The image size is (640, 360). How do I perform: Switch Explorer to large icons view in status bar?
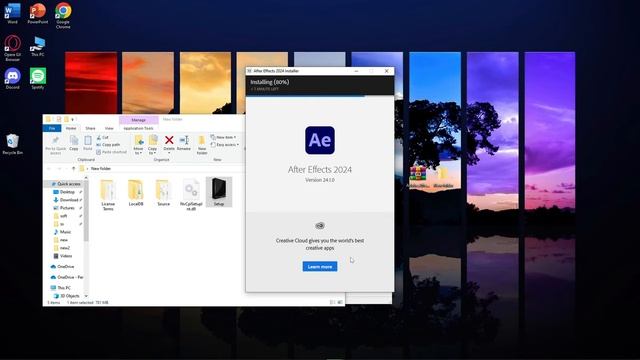click(x=340, y=302)
